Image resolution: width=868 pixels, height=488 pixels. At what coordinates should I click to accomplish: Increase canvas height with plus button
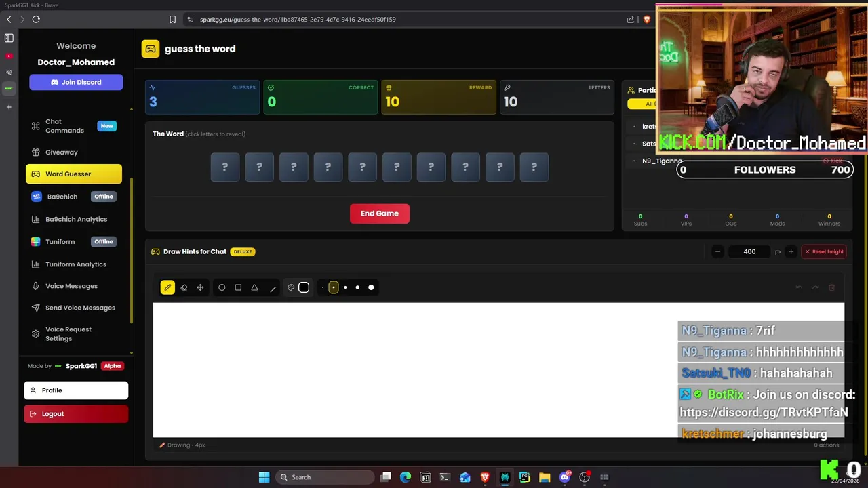tap(791, 251)
